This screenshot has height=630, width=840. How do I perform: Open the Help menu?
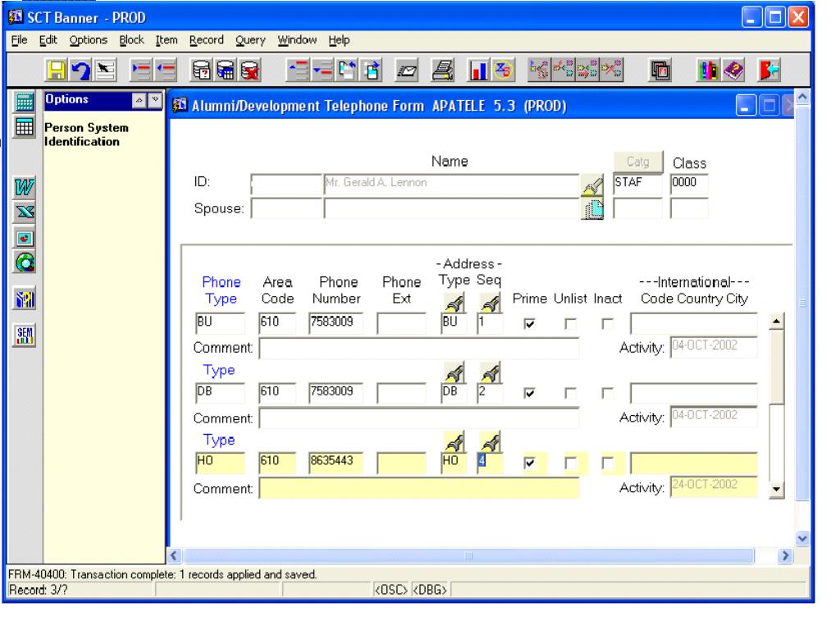339,40
